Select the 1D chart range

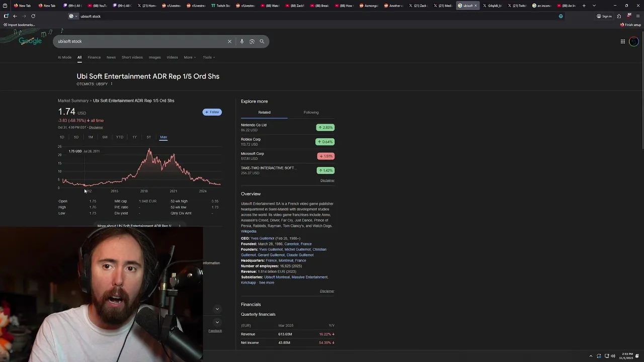coord(62,137)
